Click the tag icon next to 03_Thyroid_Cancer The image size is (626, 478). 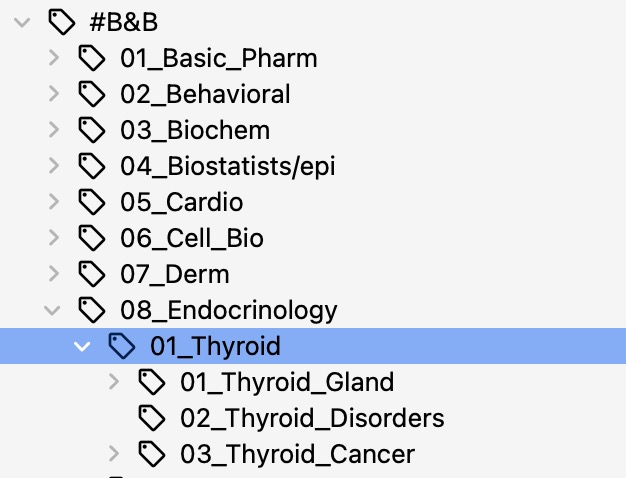point(152,454)
